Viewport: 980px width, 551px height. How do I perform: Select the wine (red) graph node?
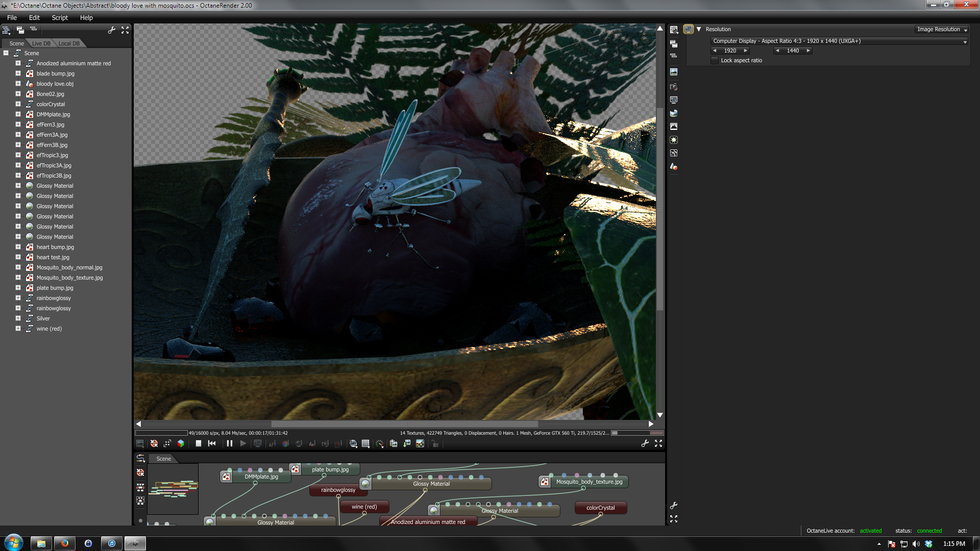pos(364,507)
